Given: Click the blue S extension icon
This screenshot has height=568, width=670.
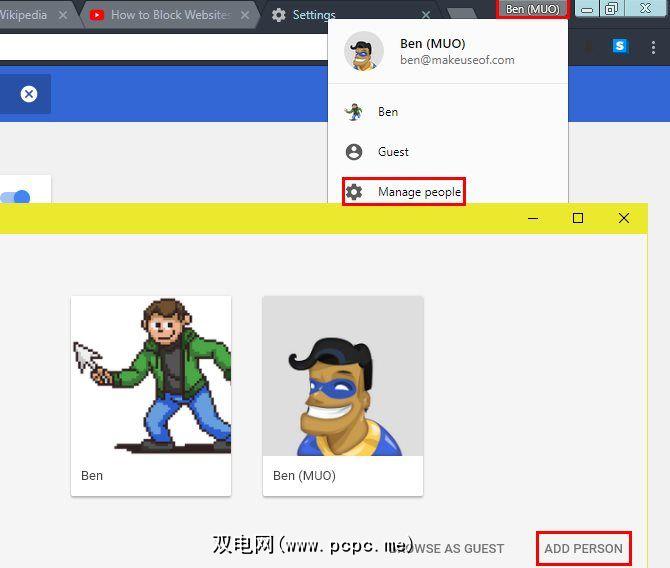Looking at the screenshot, I should click(620, 46).
